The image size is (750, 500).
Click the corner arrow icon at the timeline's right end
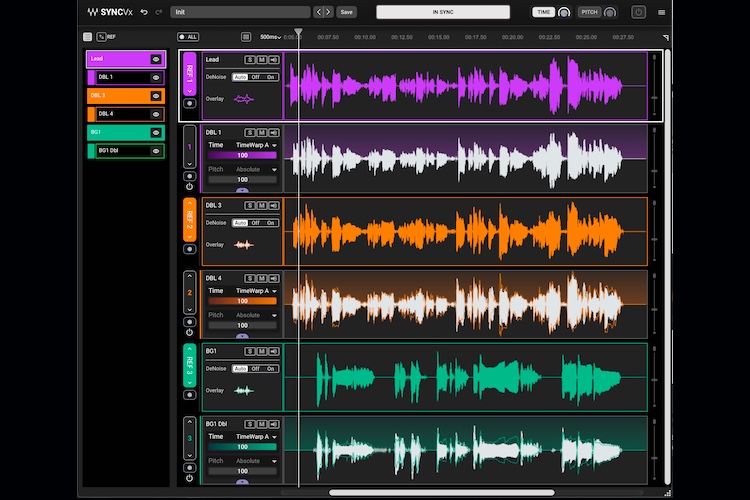click(665, 37)
